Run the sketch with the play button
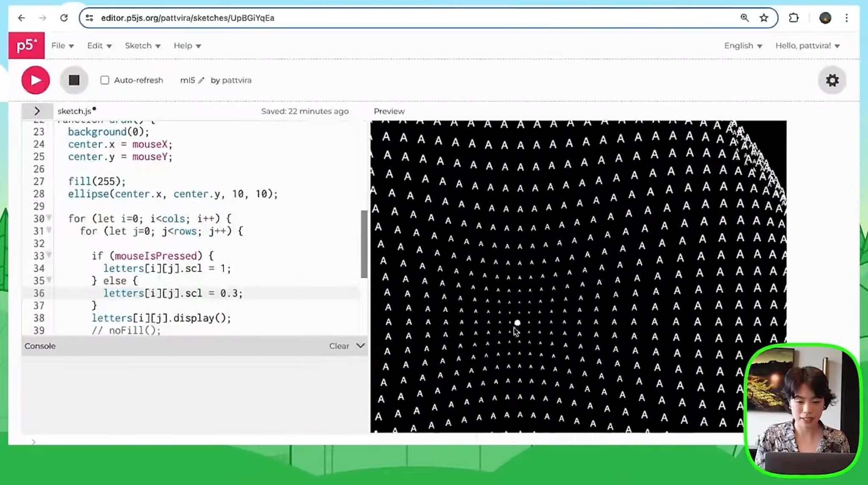The height and width of the screenshot is (485, 868). 36,80
